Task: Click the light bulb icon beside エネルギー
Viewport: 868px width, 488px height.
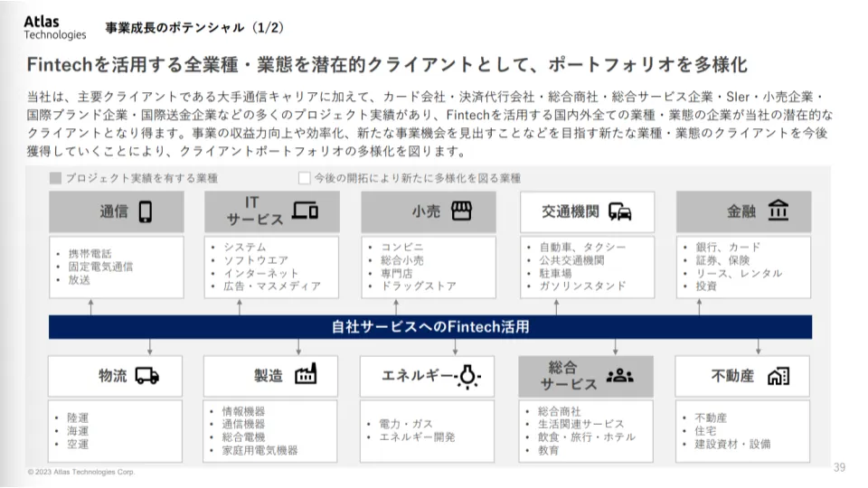Action: 467,376
